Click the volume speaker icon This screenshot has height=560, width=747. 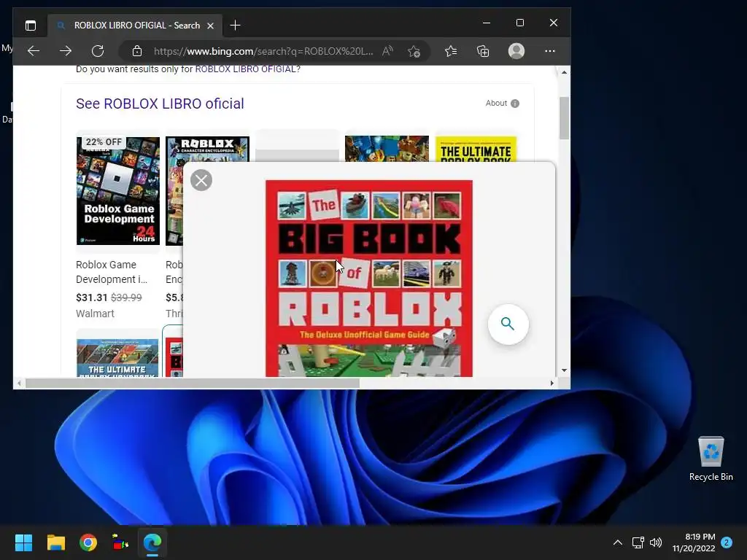tap(656, 542)
